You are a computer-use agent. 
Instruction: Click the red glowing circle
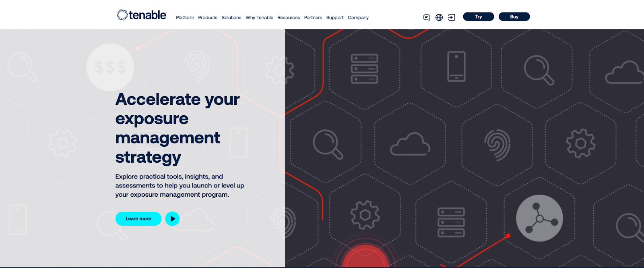[x=365, y=256]
